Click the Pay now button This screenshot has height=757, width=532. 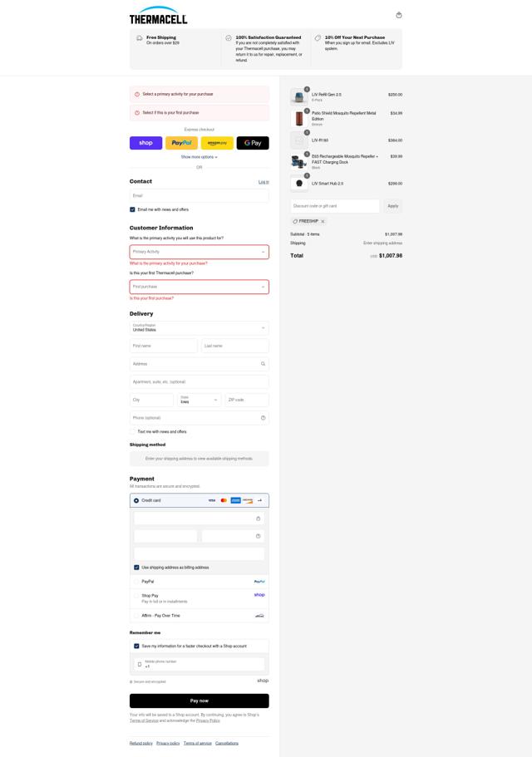199,700
